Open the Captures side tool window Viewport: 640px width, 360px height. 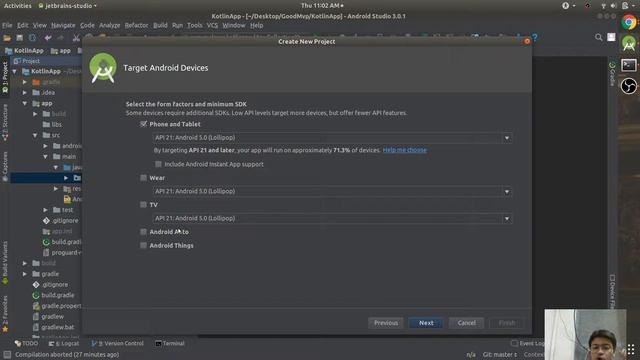tap(5, 166)
